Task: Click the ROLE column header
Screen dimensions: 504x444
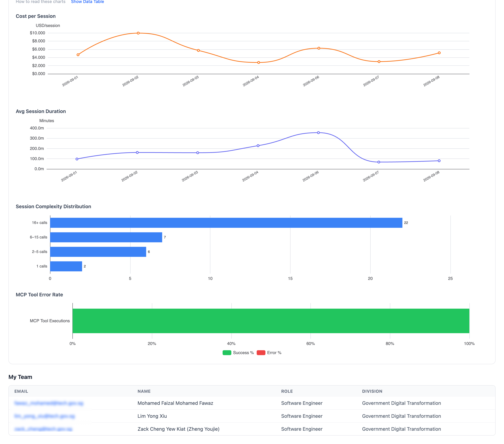Action: pyautogui.click(x=287, y=392)
